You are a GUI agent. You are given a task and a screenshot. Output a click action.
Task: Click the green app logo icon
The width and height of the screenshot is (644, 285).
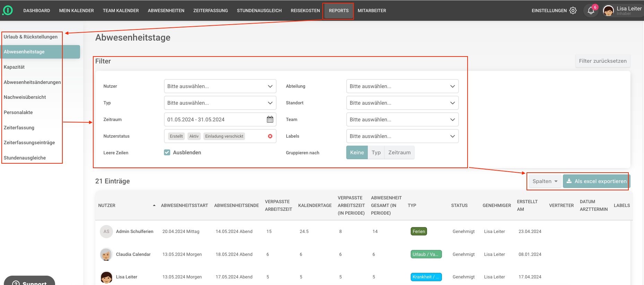(8, 10)
